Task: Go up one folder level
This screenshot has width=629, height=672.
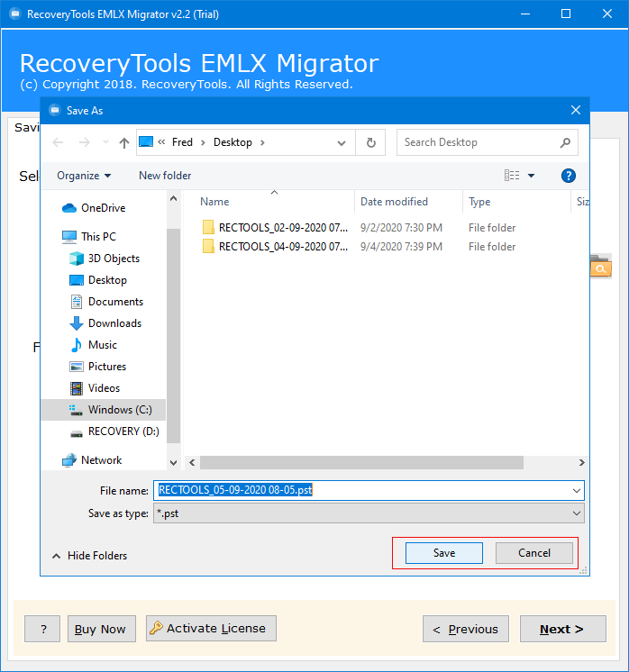Action: [x=124, y=142]
